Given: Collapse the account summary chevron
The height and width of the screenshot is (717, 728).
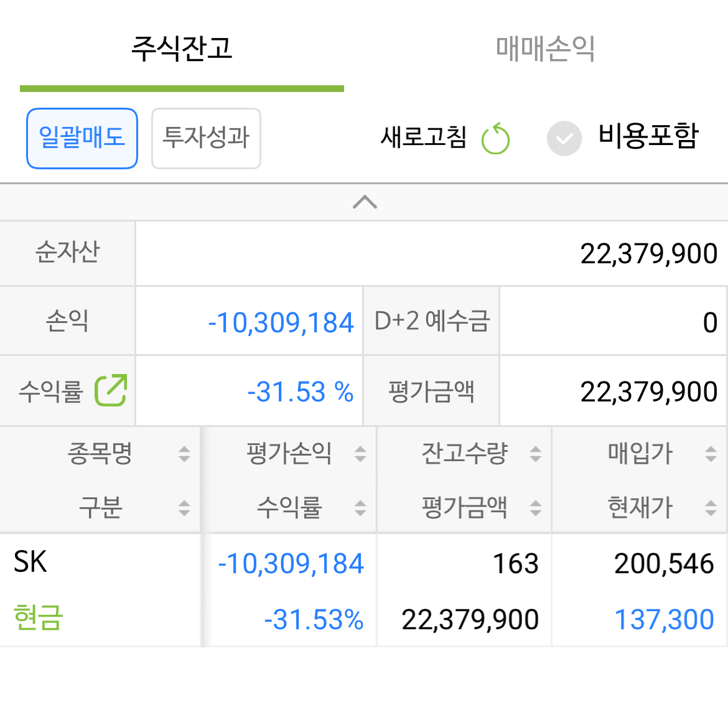Looking at the screenshot, I should [x=365, y=202].
